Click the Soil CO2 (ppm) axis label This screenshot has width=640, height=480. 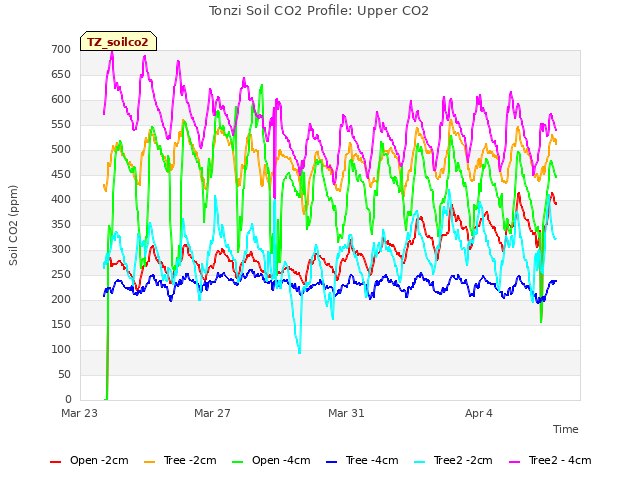coord(13,225)
